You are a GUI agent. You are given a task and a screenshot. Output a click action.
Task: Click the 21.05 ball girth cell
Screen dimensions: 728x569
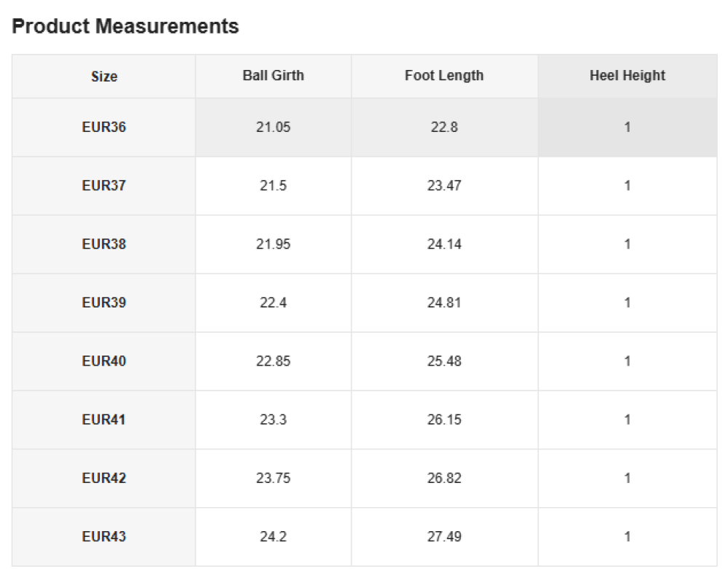click(x=273, y=127)
